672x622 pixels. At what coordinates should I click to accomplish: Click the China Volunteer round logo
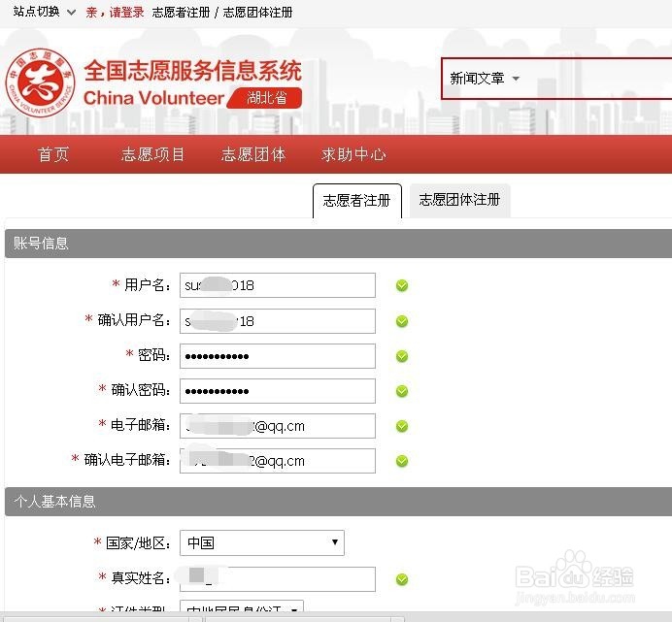pyautogui.click(x=40, y=82)
